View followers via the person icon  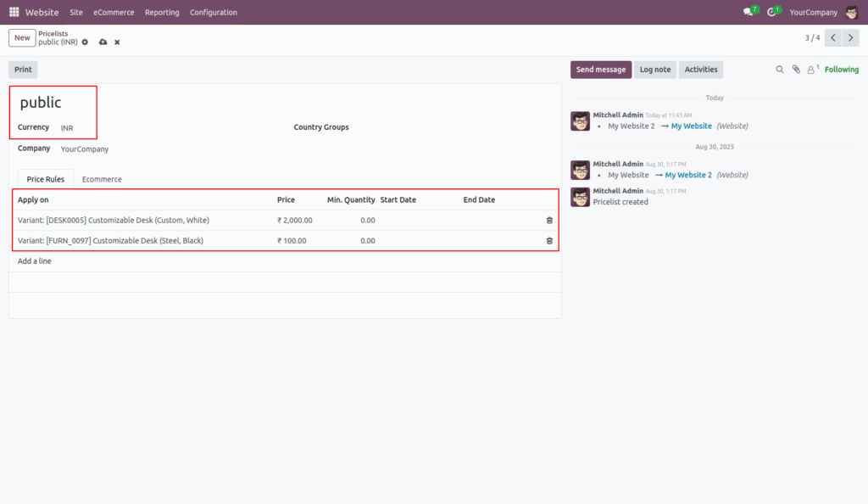pyautogui.click(x=810, y=69)
